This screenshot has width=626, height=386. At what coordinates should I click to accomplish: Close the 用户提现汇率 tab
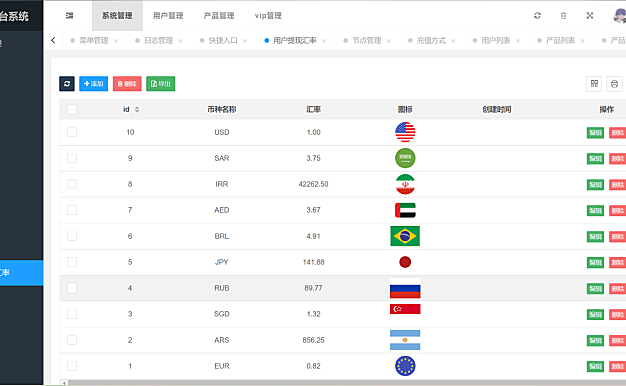pyautogui.click(x=324, y=41)
